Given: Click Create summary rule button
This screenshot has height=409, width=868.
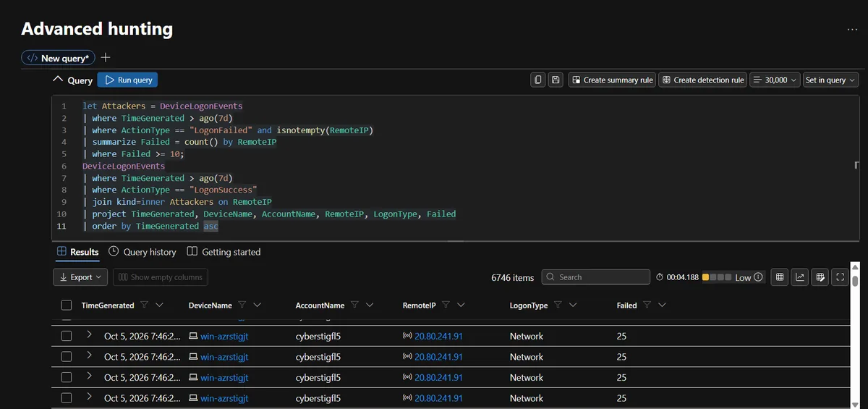Looking at the screenshot, I should 612,80.
